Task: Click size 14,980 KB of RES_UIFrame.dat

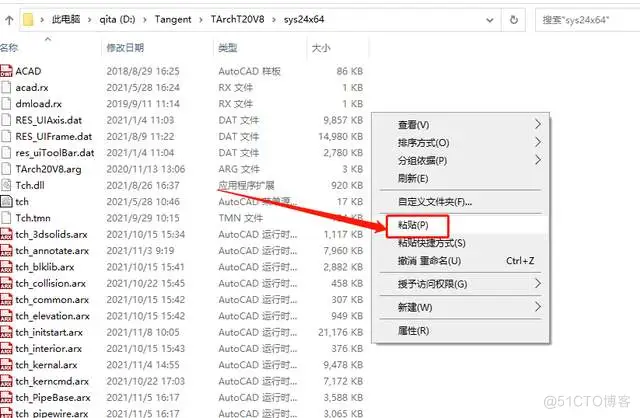Action: pos(340,136)
